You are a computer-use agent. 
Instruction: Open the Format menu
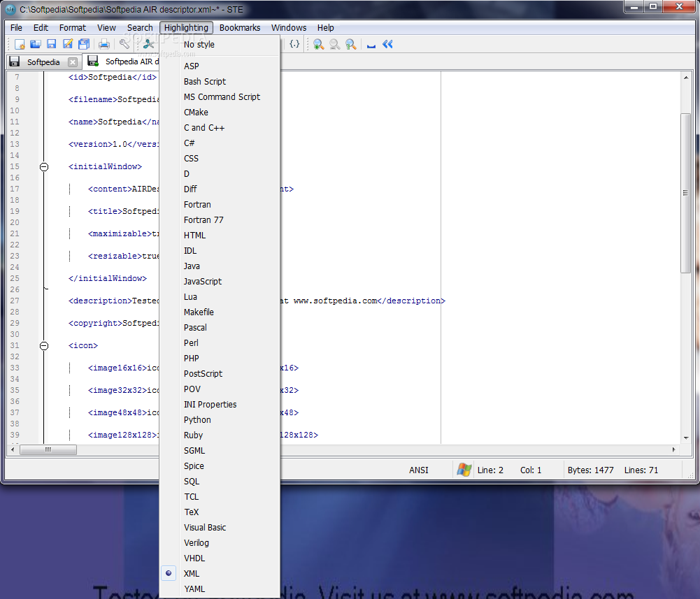click(72, 28)
